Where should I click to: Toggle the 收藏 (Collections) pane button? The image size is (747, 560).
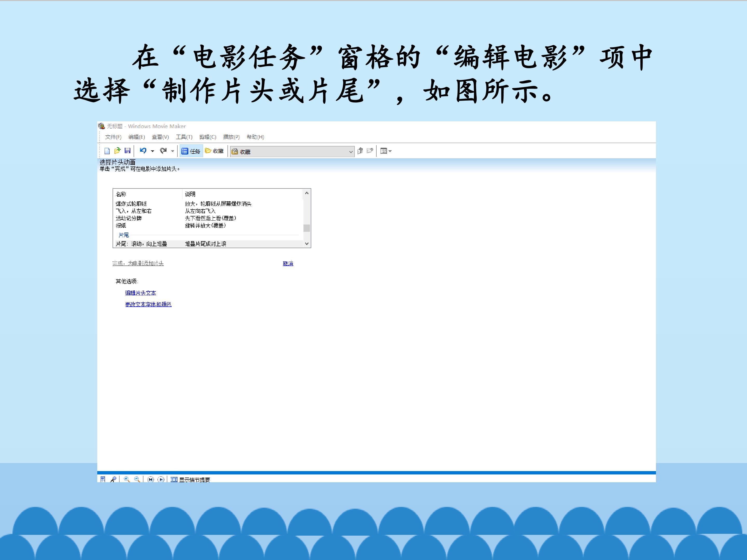click(x=215, y=151)
